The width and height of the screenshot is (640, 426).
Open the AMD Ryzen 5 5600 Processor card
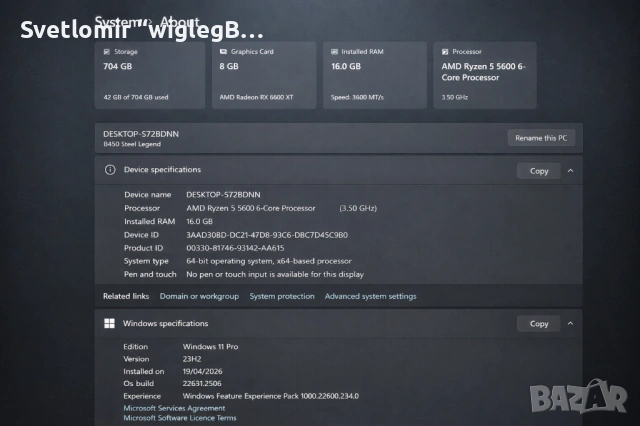coord(485,75)
